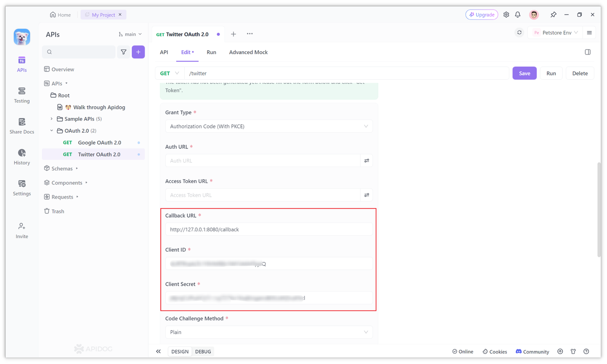The width and height of the screenshot is (607, 364).
Task: Open user profile avatar
Action: (x=534, y=15)
